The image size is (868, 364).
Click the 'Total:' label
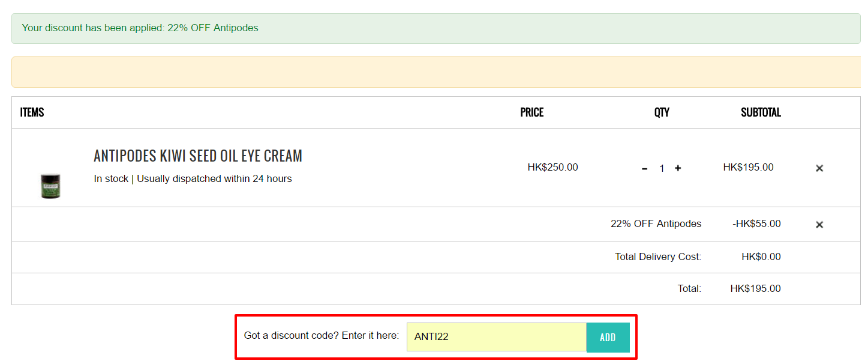pyautogui.click(x=689, y=289)
